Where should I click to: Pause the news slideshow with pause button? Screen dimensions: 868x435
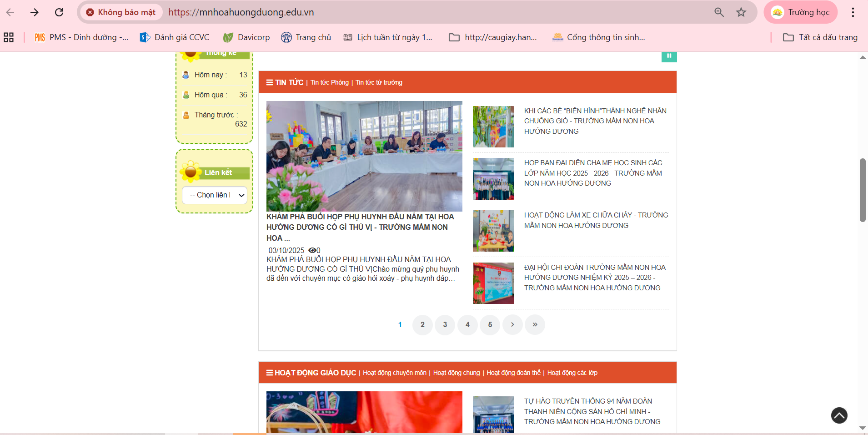669,56
